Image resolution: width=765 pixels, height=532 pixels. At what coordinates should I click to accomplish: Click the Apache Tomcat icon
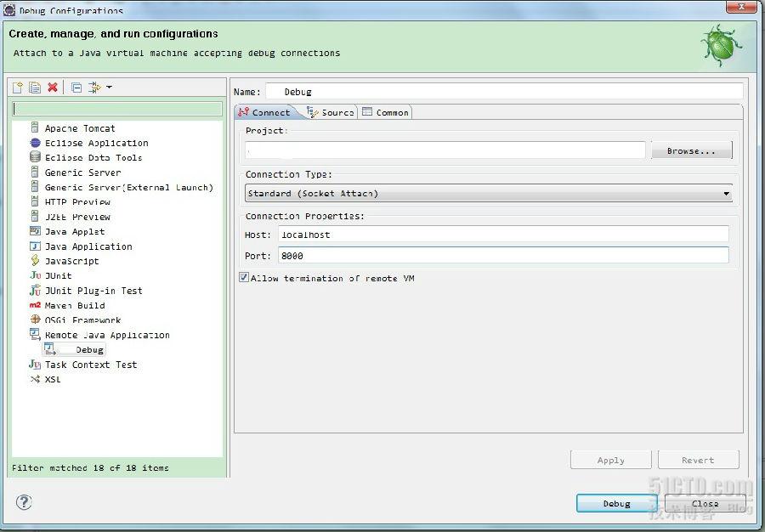coord(35,127)
